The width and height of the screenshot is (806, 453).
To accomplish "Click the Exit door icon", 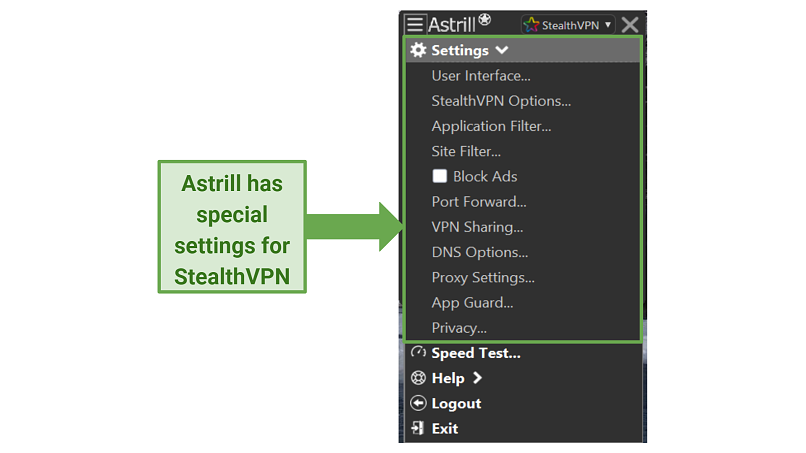I will [x=418, y=428].
